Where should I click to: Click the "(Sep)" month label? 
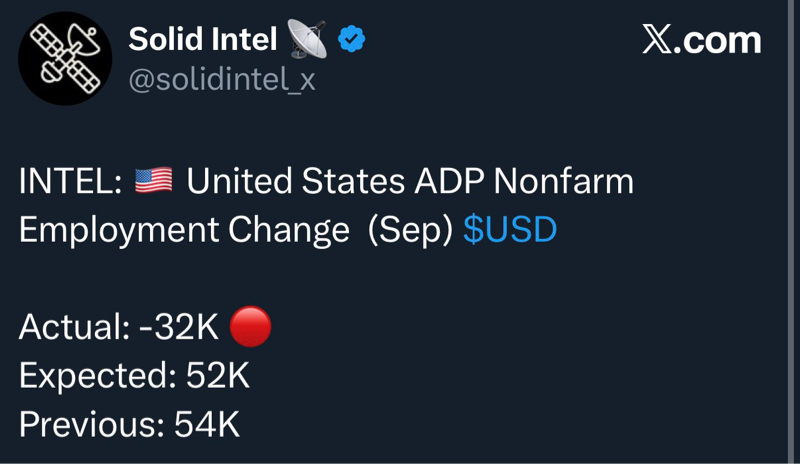(410, 230)
